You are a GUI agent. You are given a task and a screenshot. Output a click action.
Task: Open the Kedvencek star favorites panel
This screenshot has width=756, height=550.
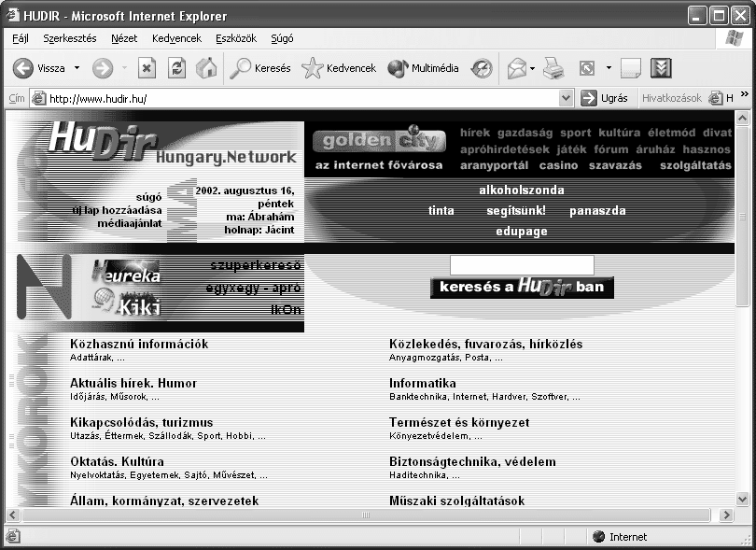click(x=339, y=68)
